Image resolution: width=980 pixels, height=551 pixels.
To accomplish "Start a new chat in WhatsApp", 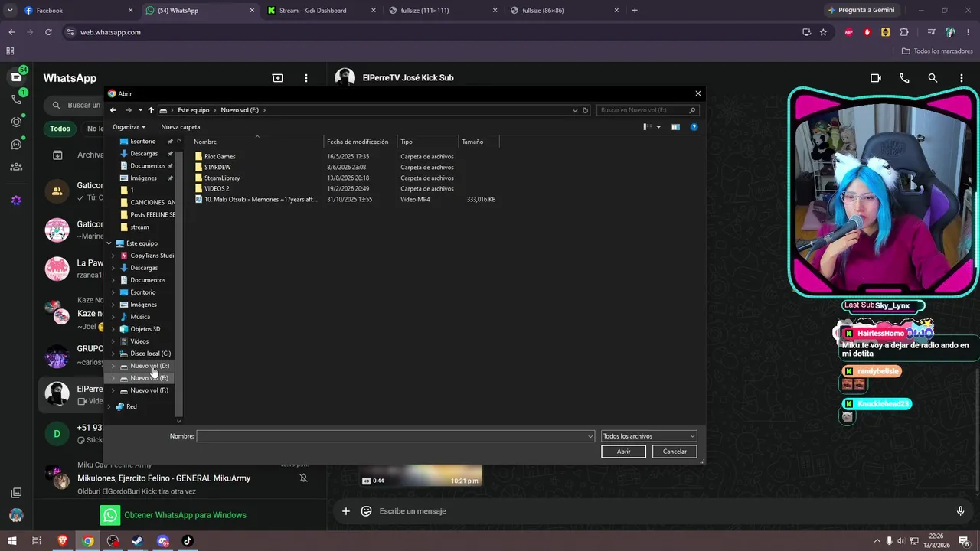I will (x=278, y=78).
